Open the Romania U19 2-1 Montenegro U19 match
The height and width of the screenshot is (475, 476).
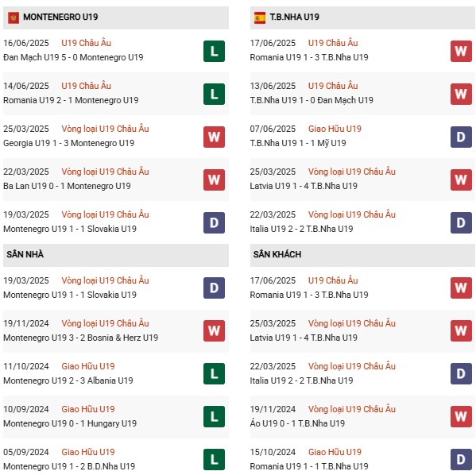[71, 100]
